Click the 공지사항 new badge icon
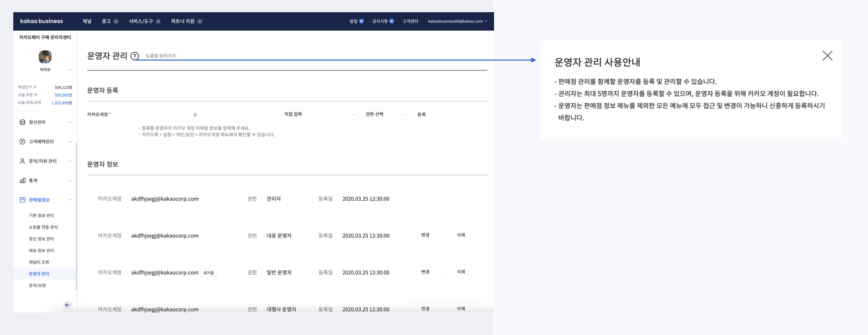This screenshot has width=868, height=335. tap(392, 21)
